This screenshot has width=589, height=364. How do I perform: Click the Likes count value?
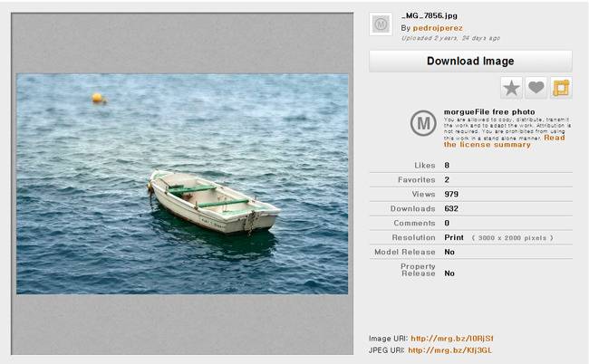[447, 165]
